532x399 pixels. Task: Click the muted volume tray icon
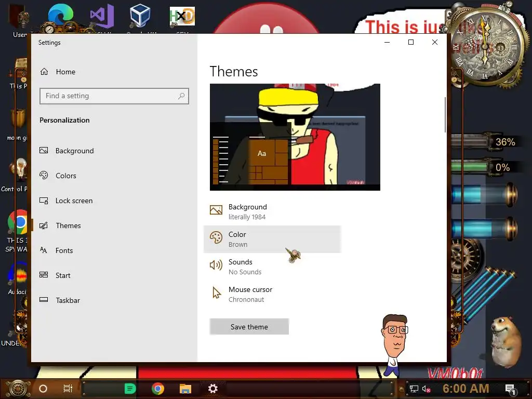[x=427, y=389]
